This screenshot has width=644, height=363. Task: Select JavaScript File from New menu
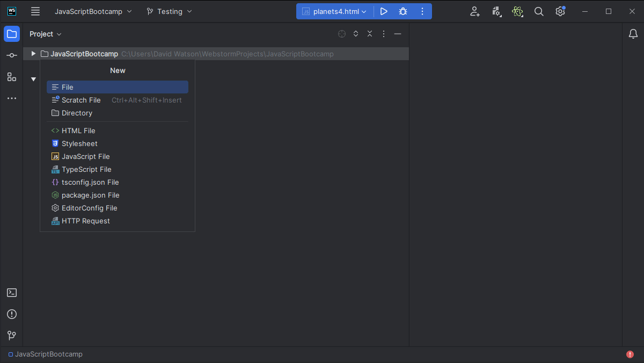(x=85, y=156)
